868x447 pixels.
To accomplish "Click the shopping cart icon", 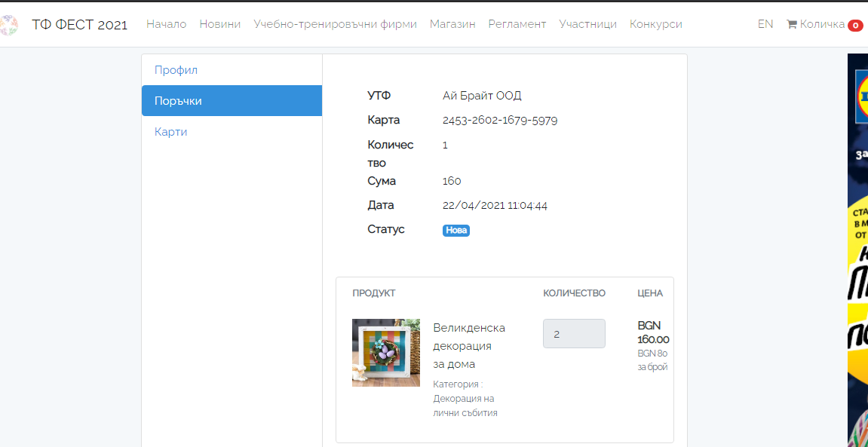I will [x=792, y=24].
